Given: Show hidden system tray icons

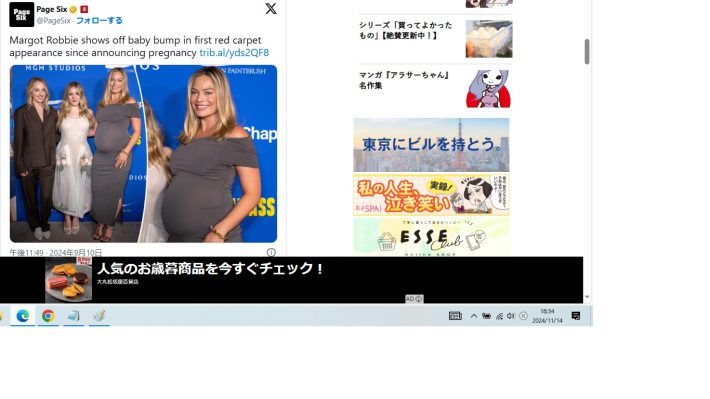Looking at the screenshot, I should click(x=474, y=316).
